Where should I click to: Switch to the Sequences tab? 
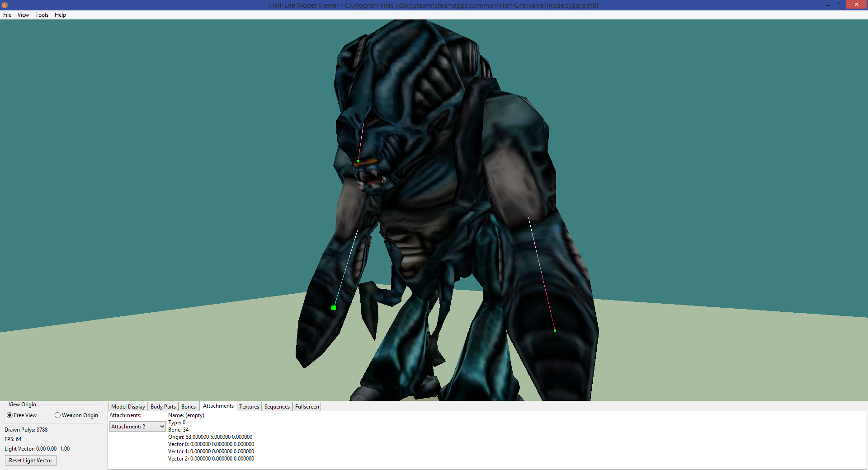[277, 407]
